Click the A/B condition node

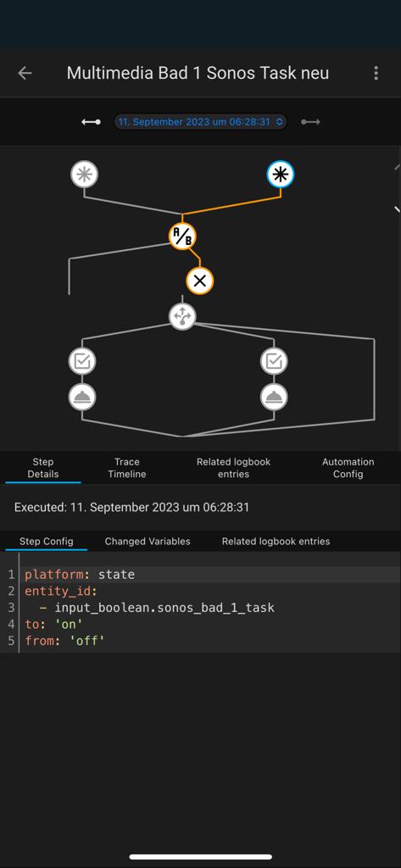182,236
